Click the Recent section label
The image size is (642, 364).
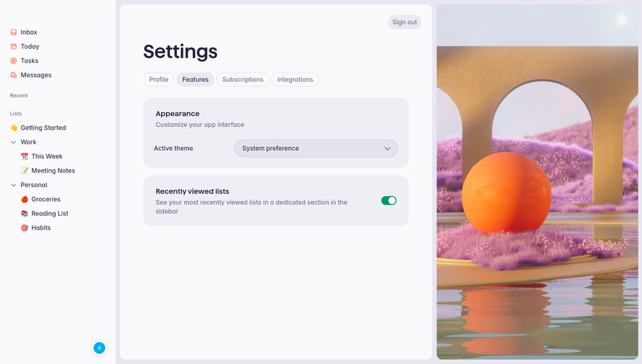tap(19, 96)
